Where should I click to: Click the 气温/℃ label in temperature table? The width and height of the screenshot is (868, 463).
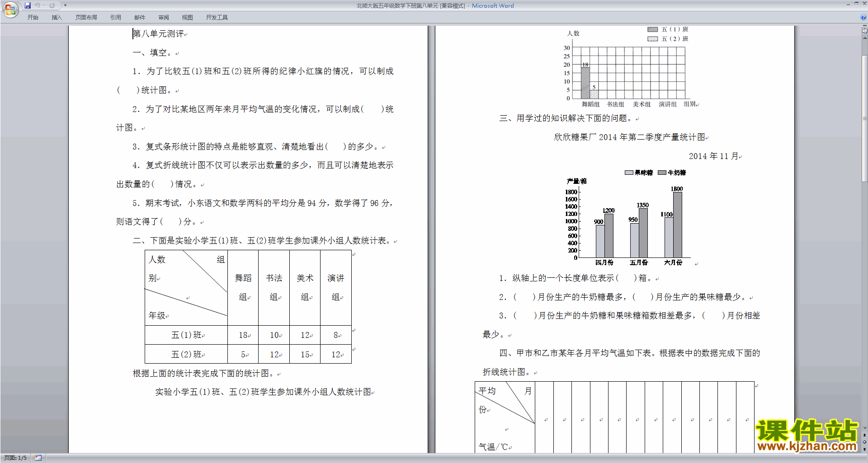click(x=493, y=447)
